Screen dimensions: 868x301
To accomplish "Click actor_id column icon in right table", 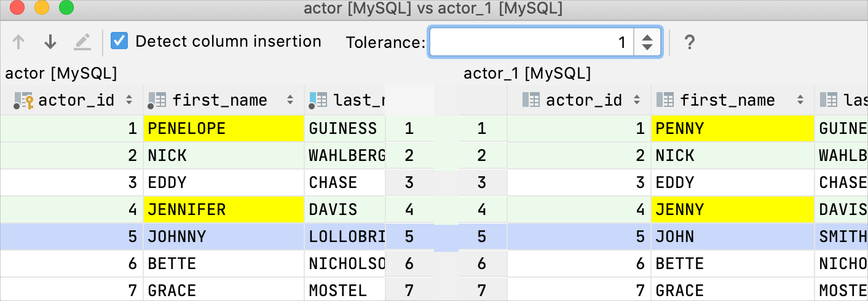I will point(531,100).
